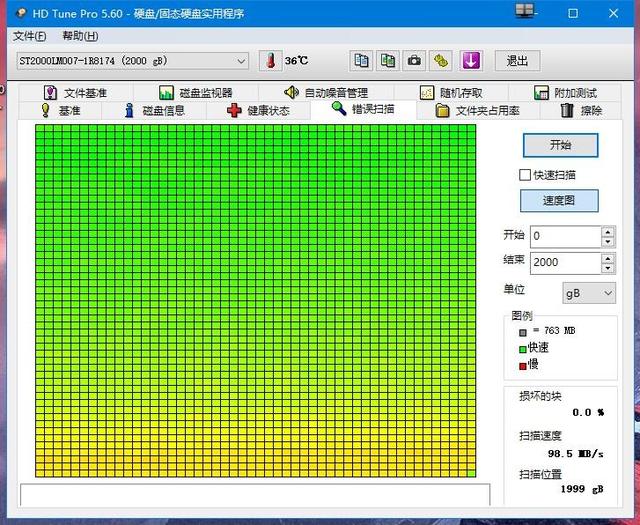Decrease the 开始 value with down arrow

pos(608,242)
